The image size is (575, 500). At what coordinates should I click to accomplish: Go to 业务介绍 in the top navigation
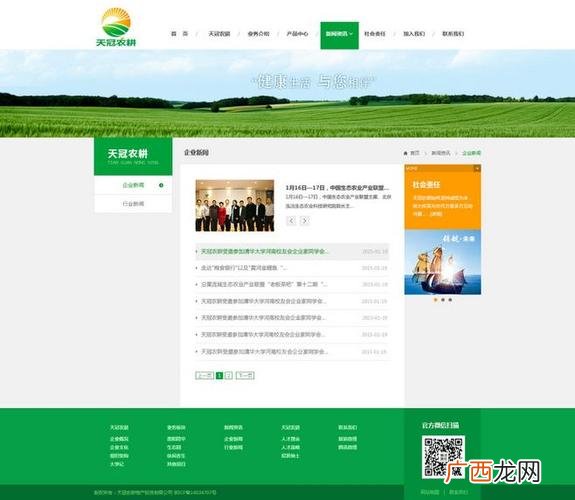click(258, 34)
